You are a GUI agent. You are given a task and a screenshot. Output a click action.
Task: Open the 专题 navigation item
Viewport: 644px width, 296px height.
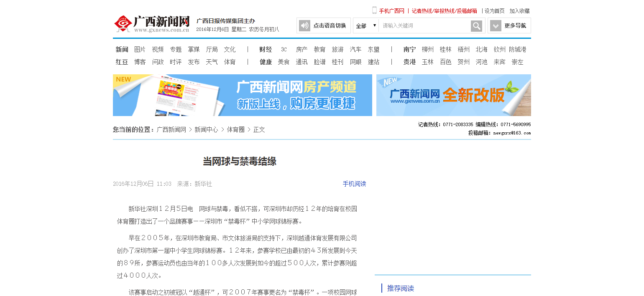pyautogui.click(x=176, y=49)
